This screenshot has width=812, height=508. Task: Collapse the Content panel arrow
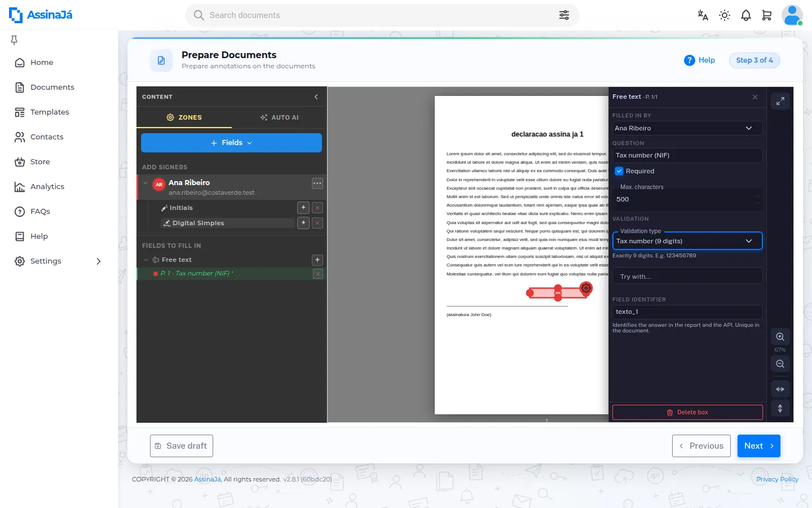pyautogui.click(x=316, y=97)
